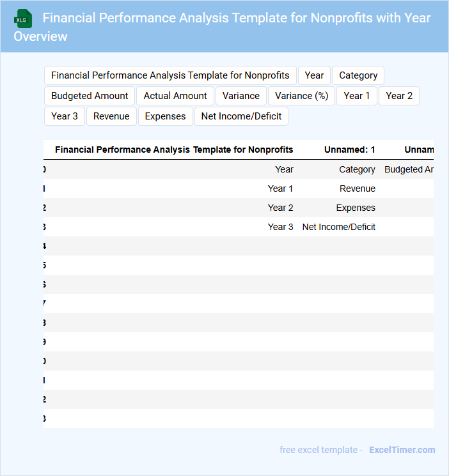Select the Year 2 table cell
The image size is (449, 476).
click(x=281, y=208)
